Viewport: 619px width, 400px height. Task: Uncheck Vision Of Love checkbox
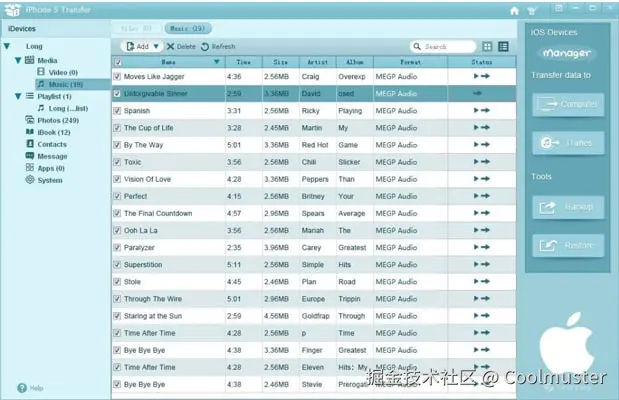click(117, 179)
